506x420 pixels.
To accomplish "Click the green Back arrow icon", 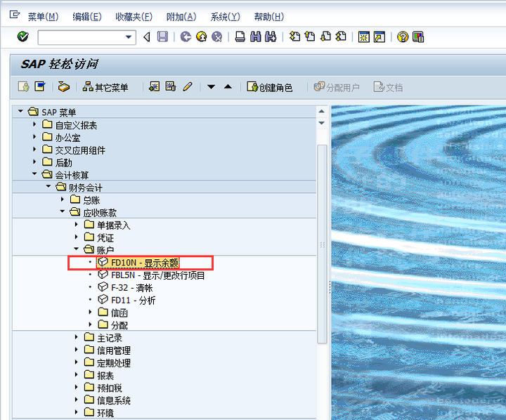I will click(186, 37).
